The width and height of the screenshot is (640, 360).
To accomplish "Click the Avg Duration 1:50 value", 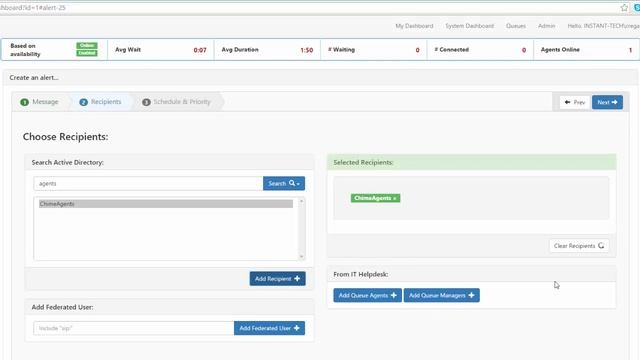I will coord(307,50).
